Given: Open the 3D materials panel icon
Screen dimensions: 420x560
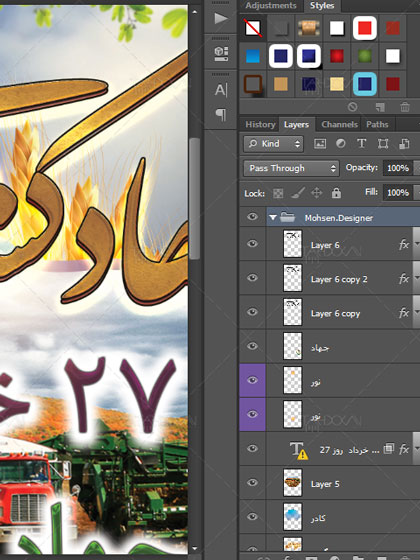Looking at the screenshot, I should click(221, 53).
